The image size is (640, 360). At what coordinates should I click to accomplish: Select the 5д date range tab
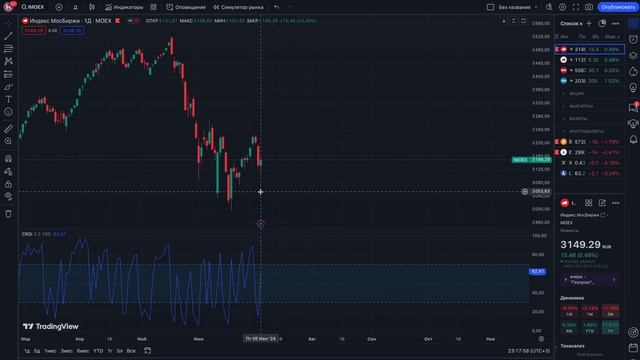(37, 351)
